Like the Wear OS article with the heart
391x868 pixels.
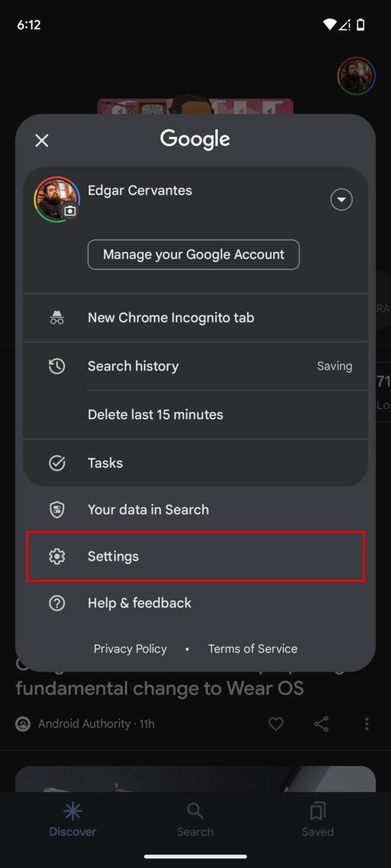tap(276, 724)
